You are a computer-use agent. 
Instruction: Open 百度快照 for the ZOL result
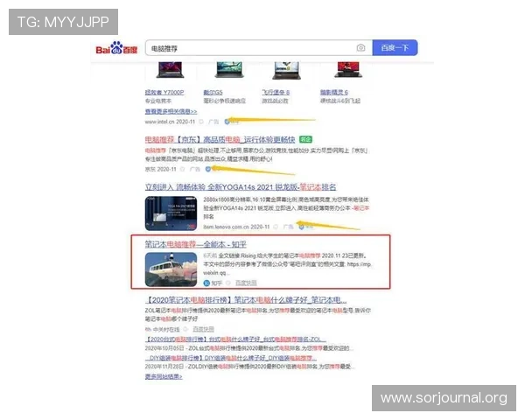pos(203,329)
